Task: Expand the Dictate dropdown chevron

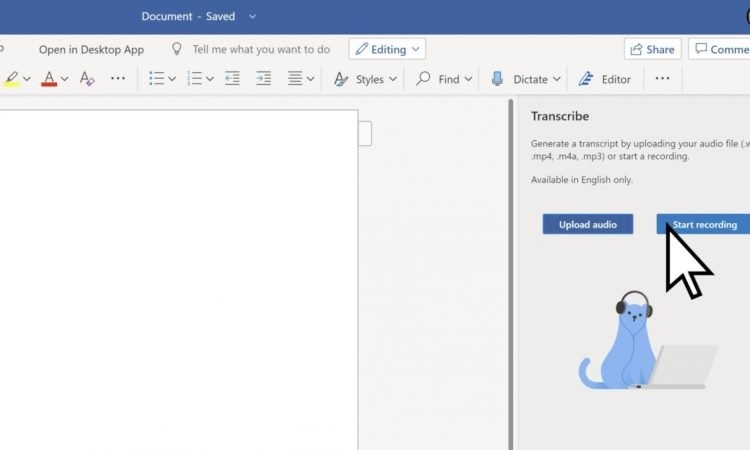Action: [556, 79]
